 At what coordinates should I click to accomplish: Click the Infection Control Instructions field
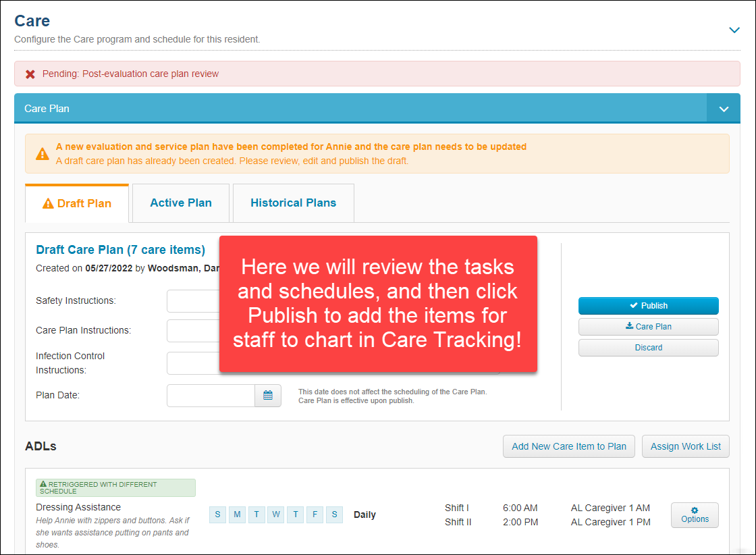(193, 363)
